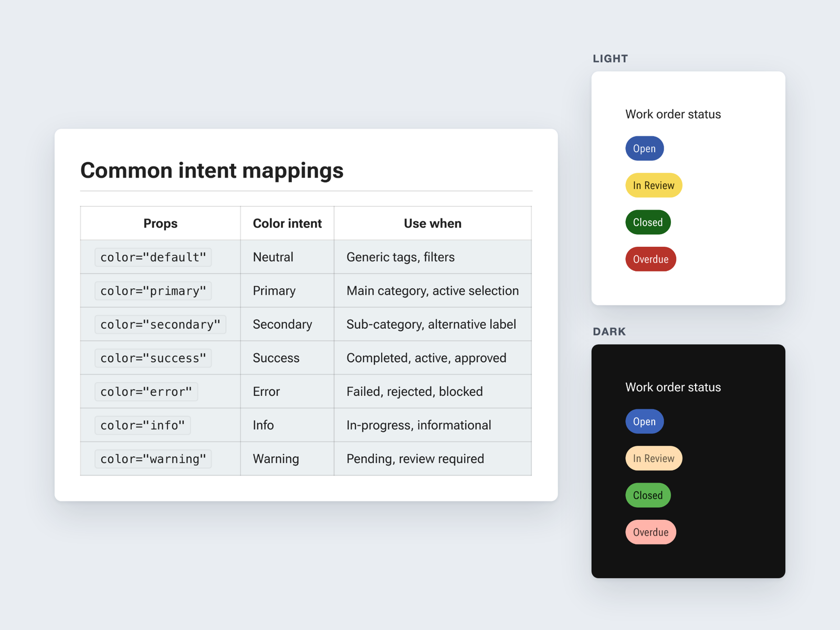Click the In Review chip in the Dark card
The height and width of the screenshot is (630, 840).
tap(654, 458)
